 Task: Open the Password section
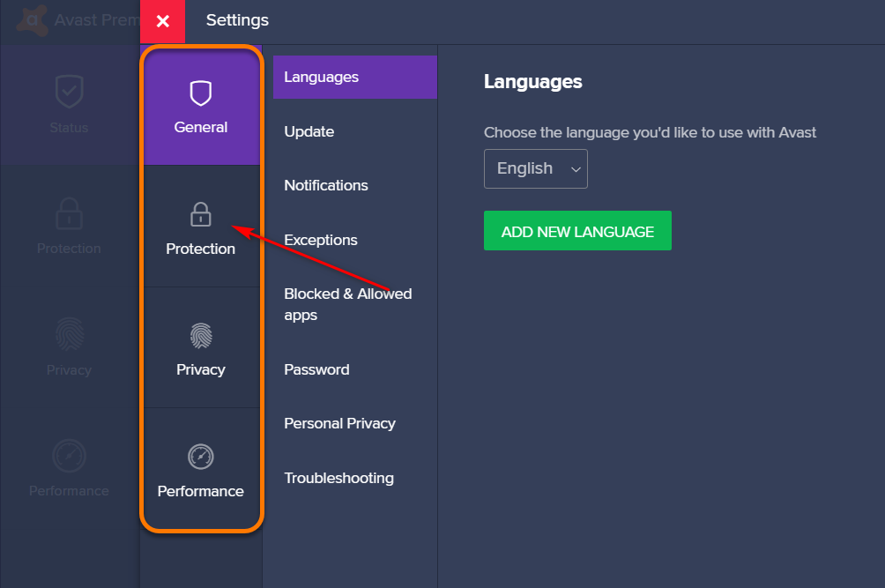316,369
